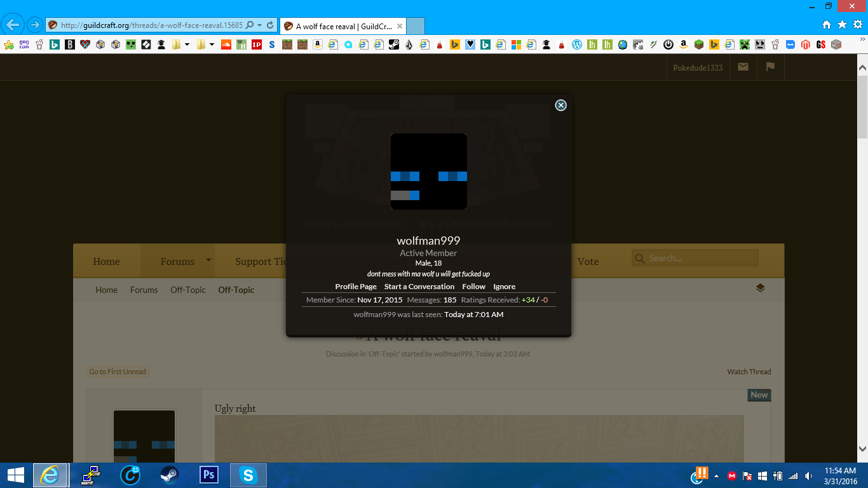
Task: Click Go to First Unread button
Action: [x=118, y=372]
